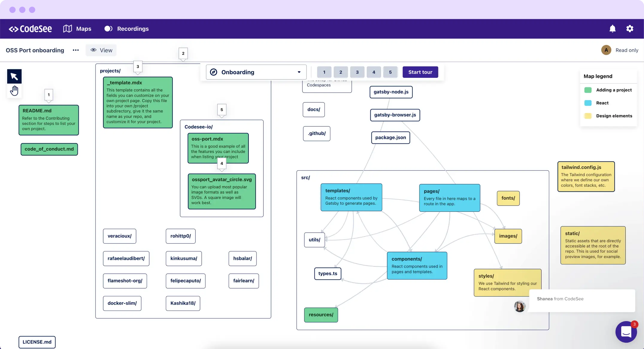The height and width of the screenshot is (349, 644).
Task: Navigate to Maps
Action: pos(77,28)
